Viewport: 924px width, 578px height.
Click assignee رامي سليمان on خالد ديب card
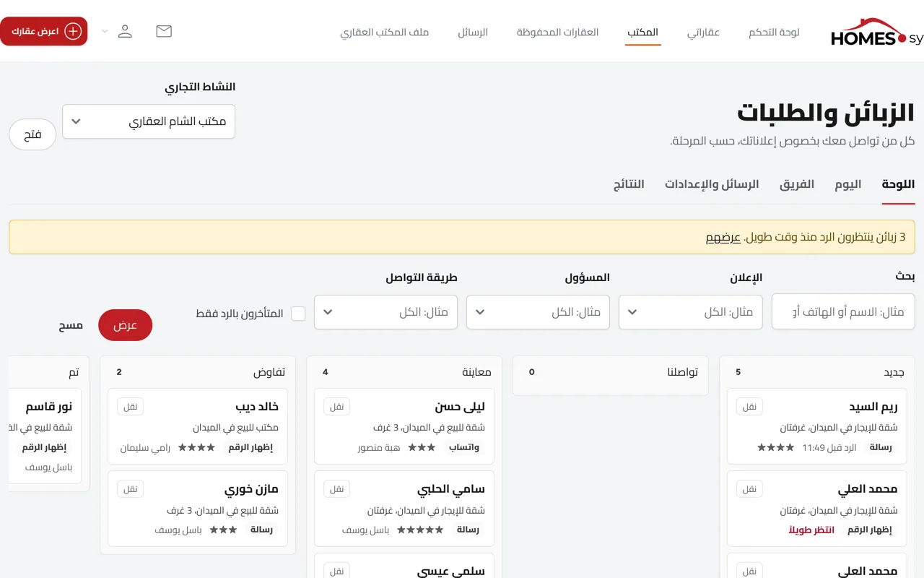coord(145,447)
